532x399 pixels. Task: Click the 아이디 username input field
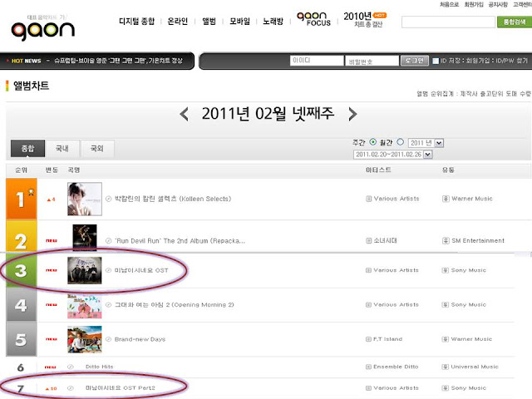(x=317, y=61)
